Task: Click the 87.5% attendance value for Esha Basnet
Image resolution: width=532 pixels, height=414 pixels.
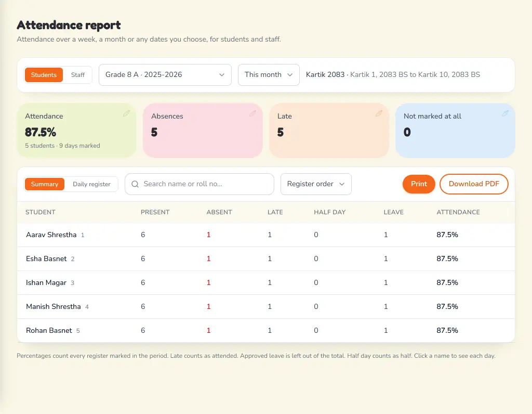Action: (447, 259)
